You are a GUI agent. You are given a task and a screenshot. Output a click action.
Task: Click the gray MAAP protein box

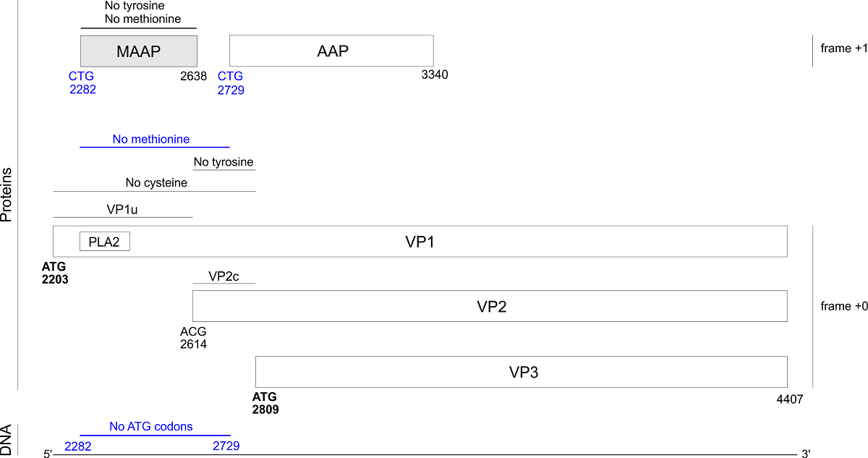(x=138, y=51)
